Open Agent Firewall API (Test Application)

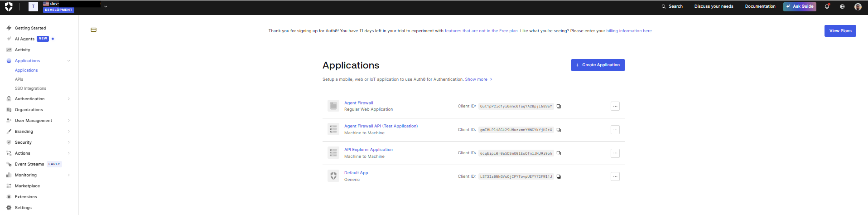coord(381,126)
